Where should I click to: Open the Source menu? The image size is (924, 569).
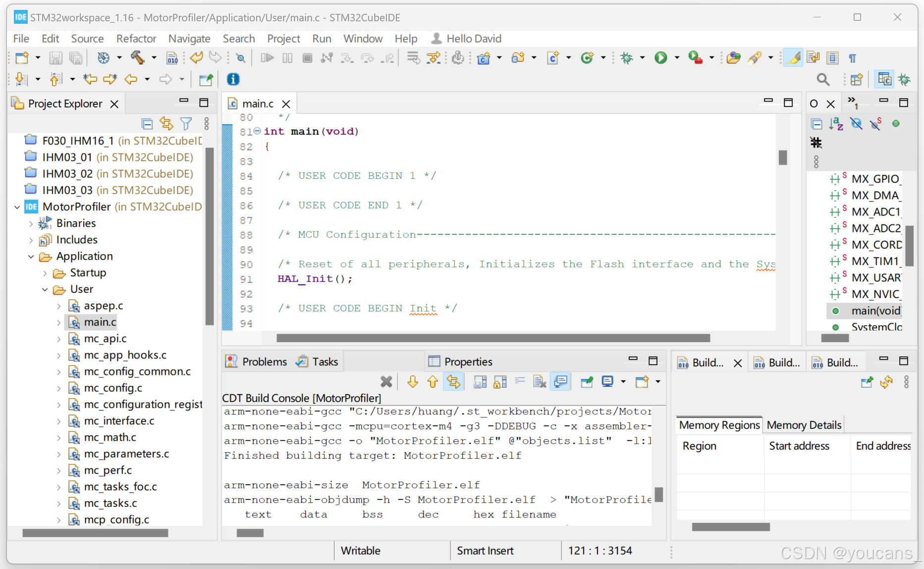coord(87,39)
